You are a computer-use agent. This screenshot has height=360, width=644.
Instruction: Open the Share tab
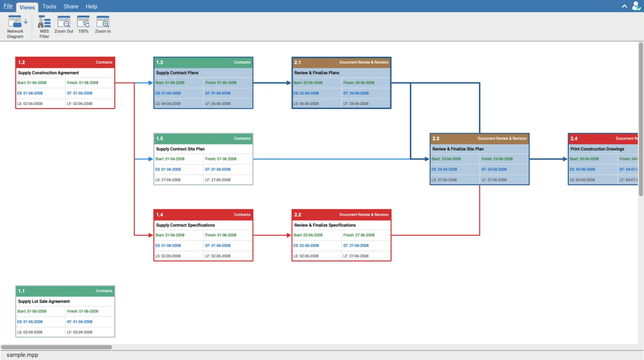(71, 6)
